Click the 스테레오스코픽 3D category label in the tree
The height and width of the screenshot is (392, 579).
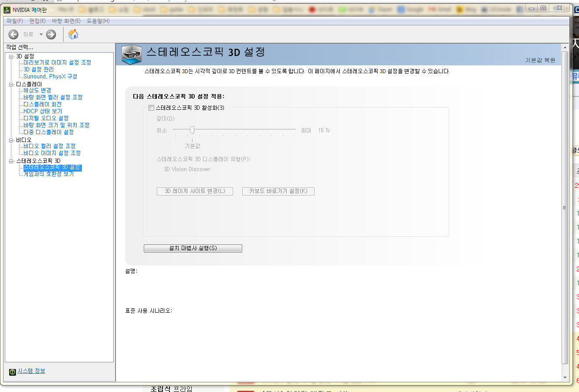(38, 161)
